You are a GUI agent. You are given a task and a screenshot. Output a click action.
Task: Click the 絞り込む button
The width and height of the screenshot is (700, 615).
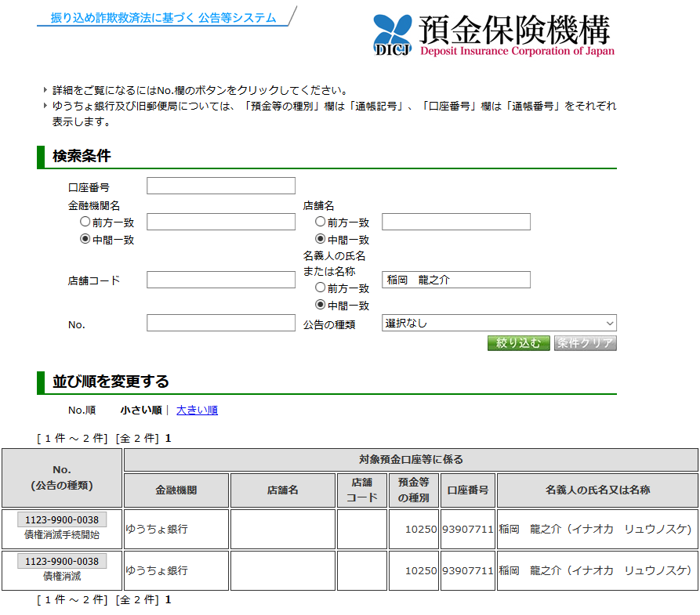pyautogui.click(x=519, y=343)
